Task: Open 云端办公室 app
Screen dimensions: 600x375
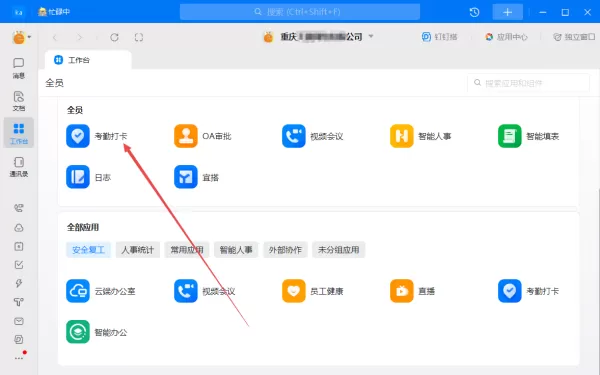Action: pyautogui.click(x=101, y=291)
